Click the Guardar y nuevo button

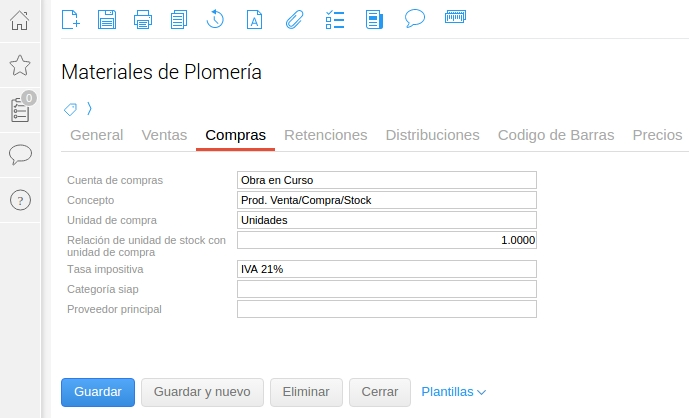point(202,392)
